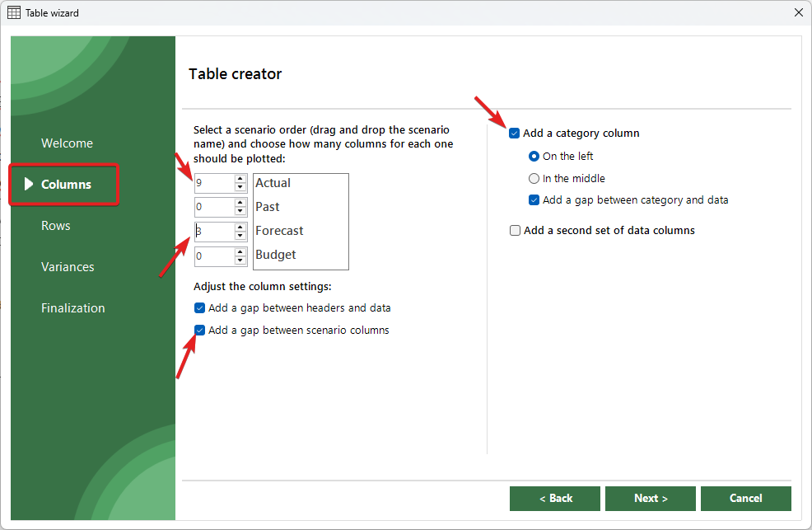Click the Back button
The image size is (812, 530).
point(556,499)
